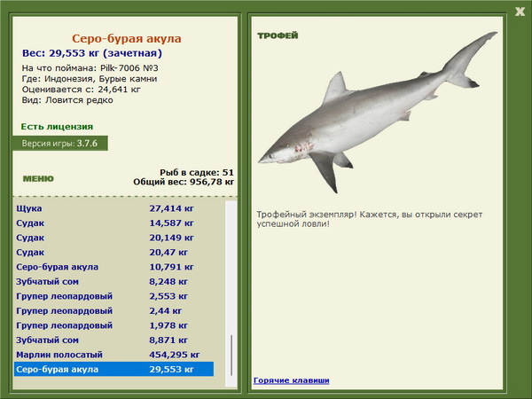Viewport: 532px width, 399px height.
Task: Select Марлин полосатый 454,295 кг row
Action: pos(114,355)
